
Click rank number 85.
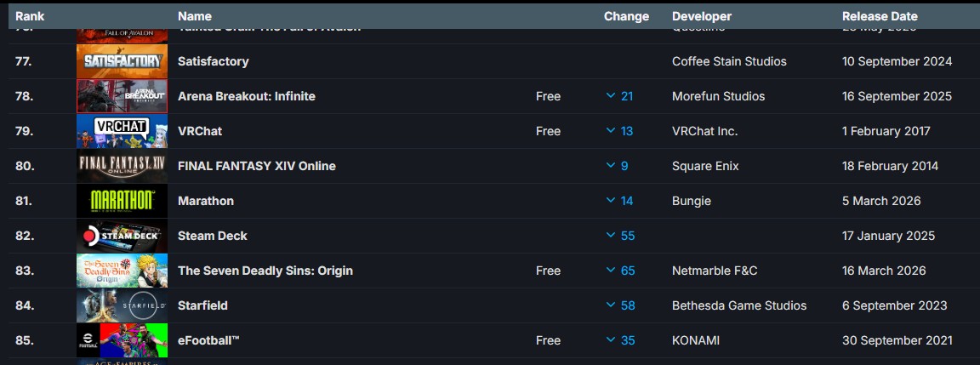point(25,341)
